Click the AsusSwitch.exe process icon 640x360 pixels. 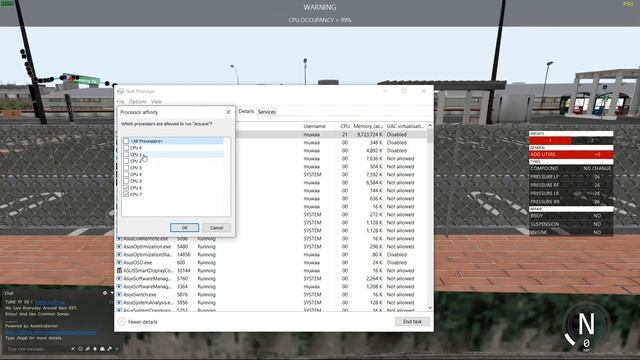[x=119, y=294]
